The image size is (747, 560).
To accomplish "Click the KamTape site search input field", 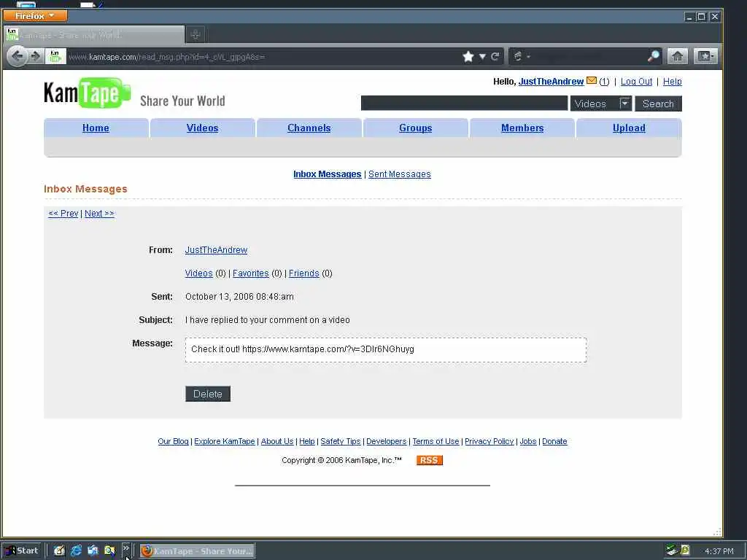I will point(464,104).
